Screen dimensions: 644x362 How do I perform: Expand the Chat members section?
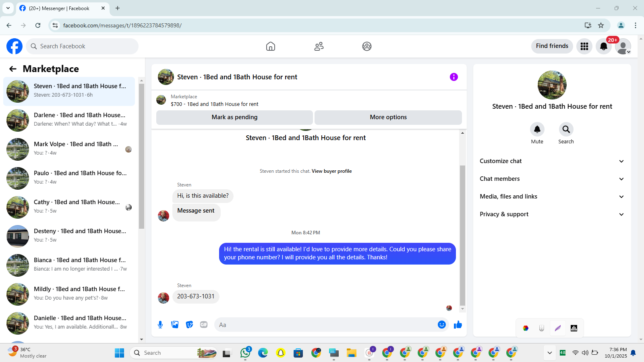[x=552, y=179]
